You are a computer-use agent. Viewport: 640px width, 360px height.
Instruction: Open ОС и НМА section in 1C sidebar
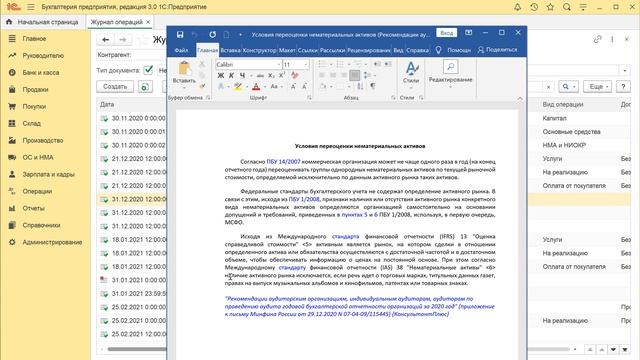38,157
